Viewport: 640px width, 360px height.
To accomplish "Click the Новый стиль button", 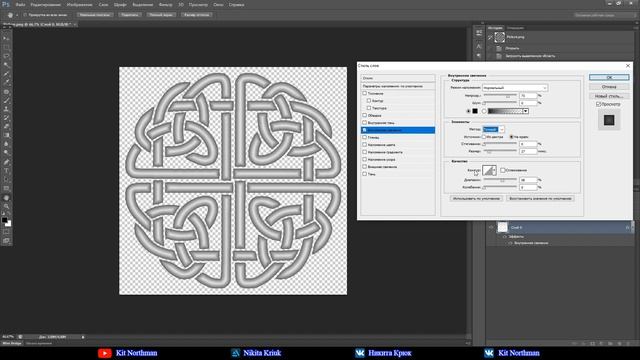I will [609, 96].
